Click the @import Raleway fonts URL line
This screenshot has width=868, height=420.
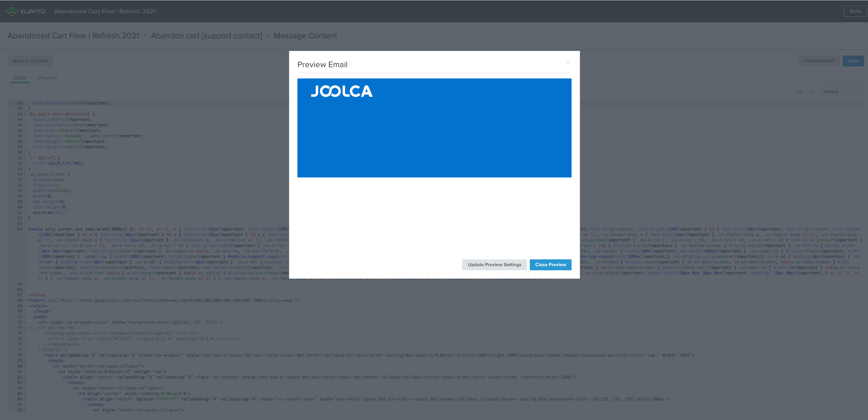pos(163,300)
